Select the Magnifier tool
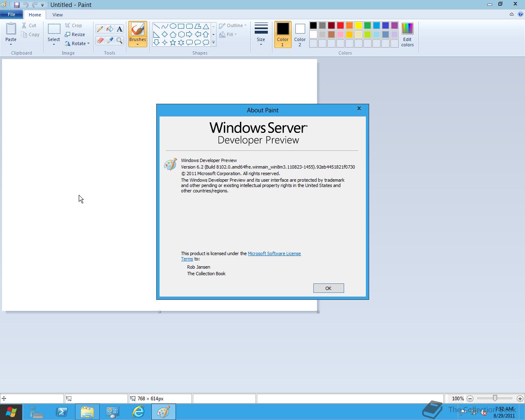This screenshot has height=420, width=525. pos(119,40)
